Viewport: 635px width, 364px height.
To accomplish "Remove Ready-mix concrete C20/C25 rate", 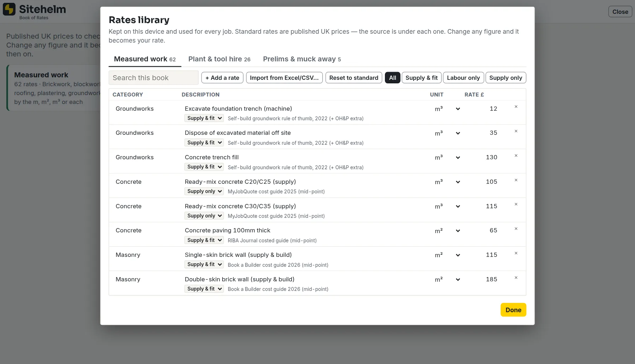I will (516, 180).
